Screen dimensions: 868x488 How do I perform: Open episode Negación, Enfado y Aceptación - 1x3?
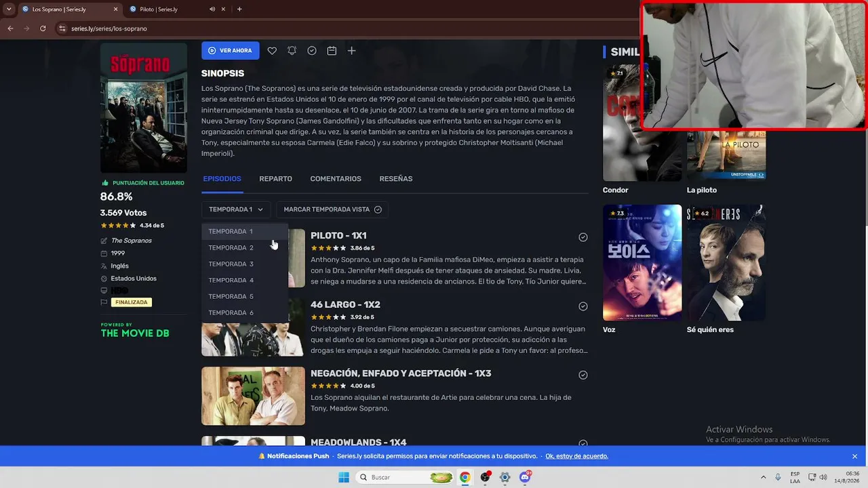pyautogui.click(x=401, y=373)
